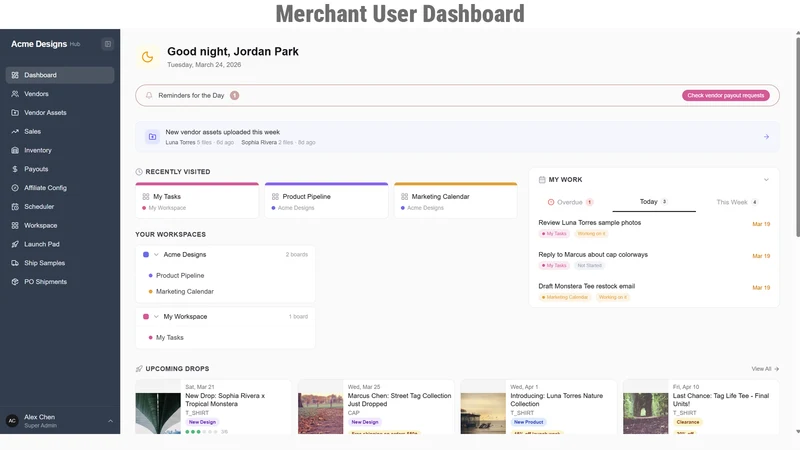This screenshot has width=800, height=450.
Task: Collapse the My Workspace chevron
Action: 156,317
